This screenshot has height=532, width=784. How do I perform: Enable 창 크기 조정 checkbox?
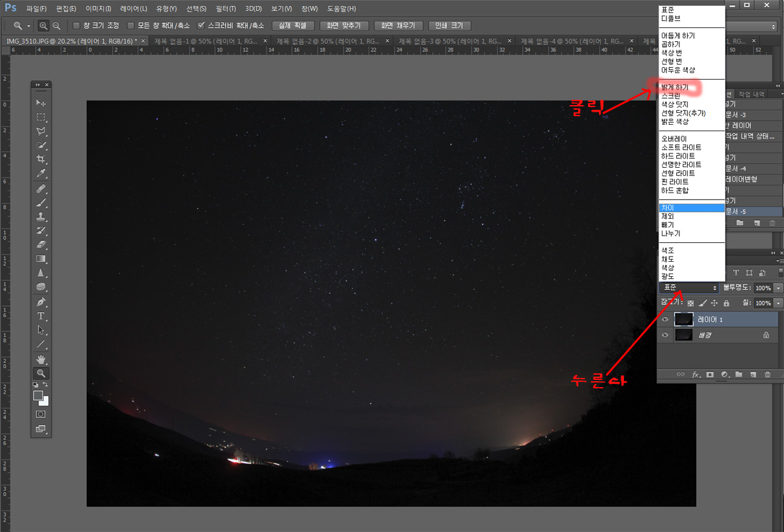click(x=76, y=25)
